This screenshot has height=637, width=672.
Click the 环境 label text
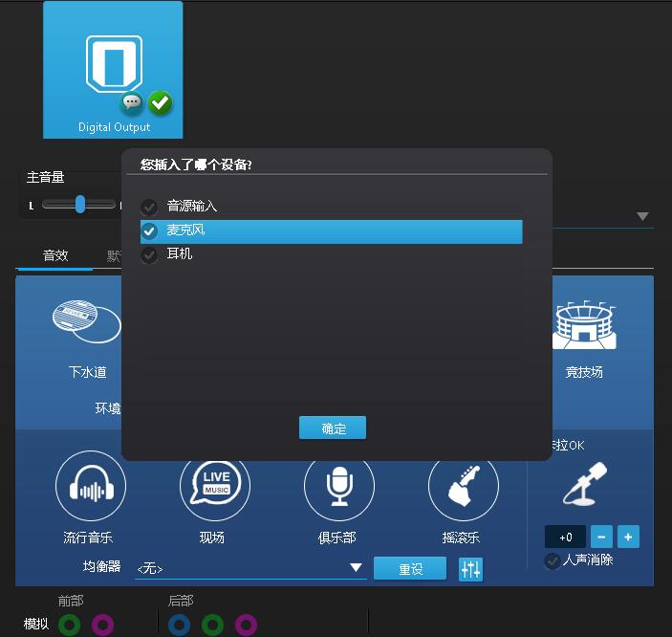tap(108, 408)
